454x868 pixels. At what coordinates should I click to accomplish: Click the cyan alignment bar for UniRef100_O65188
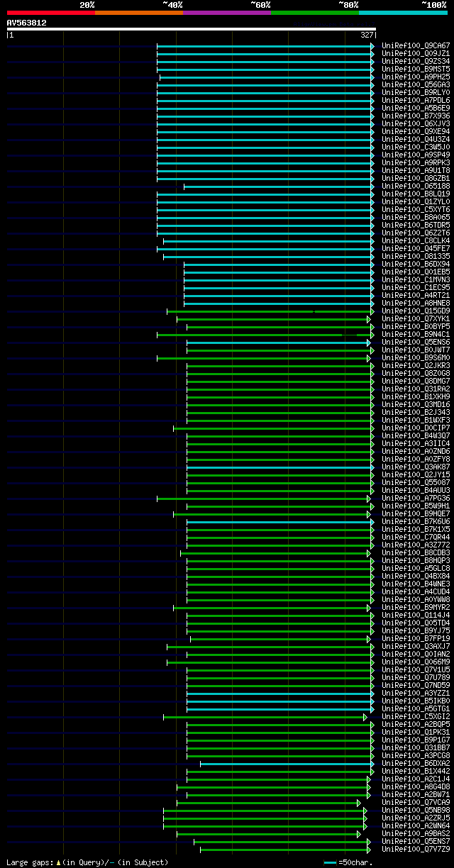click(279, 187)
